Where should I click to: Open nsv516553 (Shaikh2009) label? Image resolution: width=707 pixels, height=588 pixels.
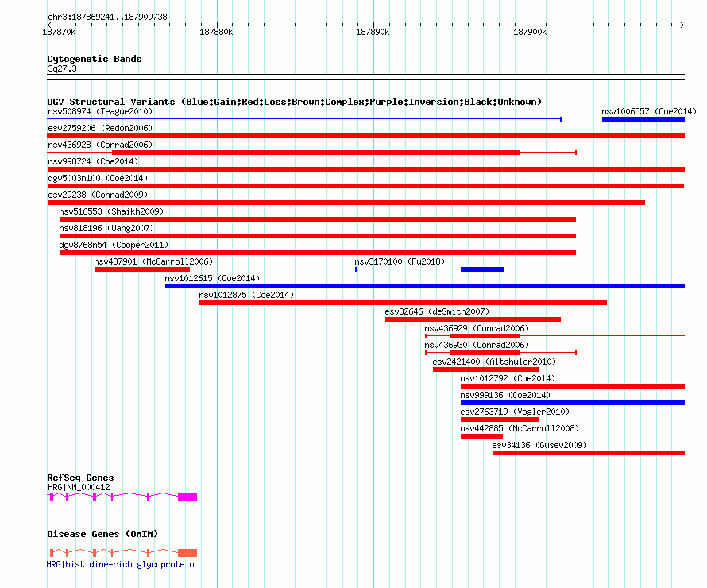(x=111, y=211)
